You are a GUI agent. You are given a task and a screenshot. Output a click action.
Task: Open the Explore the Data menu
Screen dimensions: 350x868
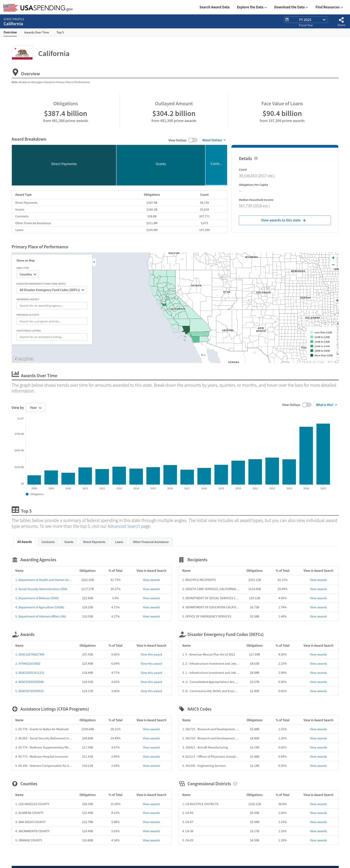click(252, 7)
